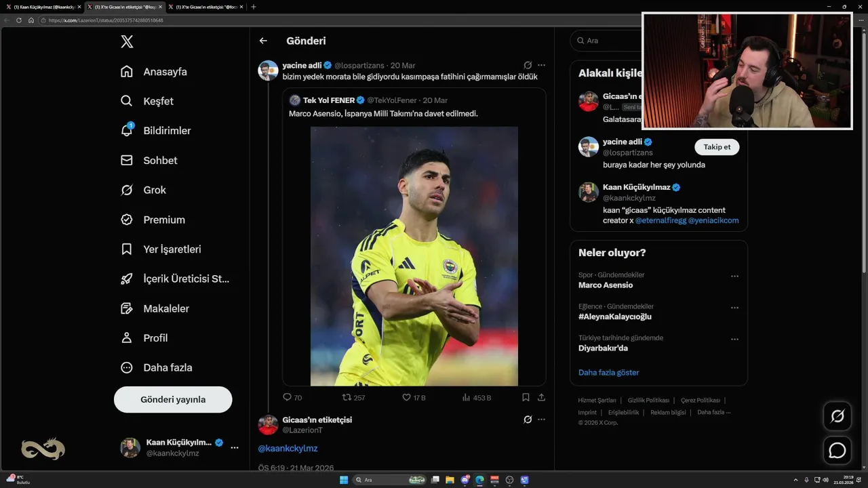Click the @kaankckylmz mention link
Screen dimensions: 868x488
point(288,449)
